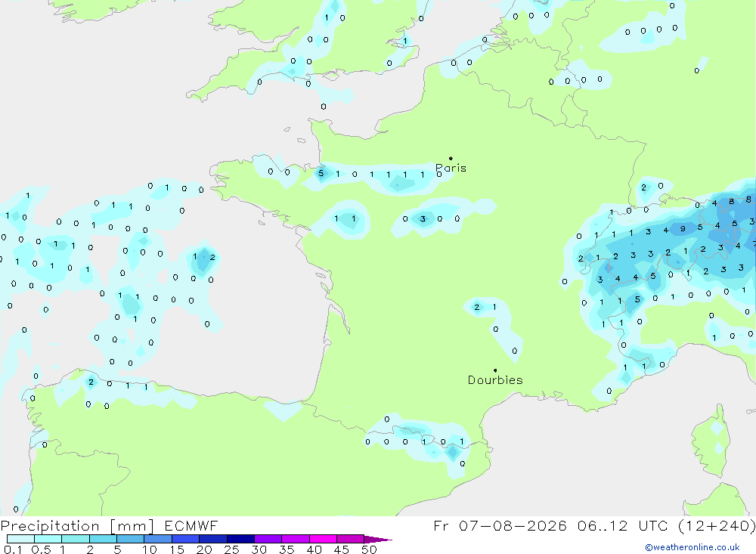The image size is (756, 554).
Task: Click the Dourbies city label
Action: pyautogui.click(x=495, y=380)
